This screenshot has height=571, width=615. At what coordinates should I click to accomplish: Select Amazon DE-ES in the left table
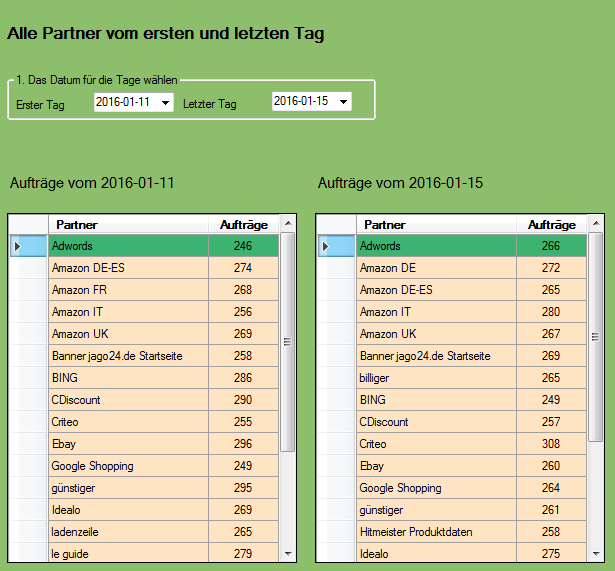click(128, 268)
